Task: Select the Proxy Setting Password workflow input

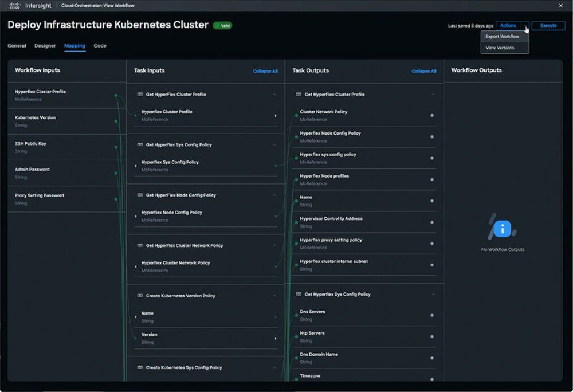Action: 66,199
